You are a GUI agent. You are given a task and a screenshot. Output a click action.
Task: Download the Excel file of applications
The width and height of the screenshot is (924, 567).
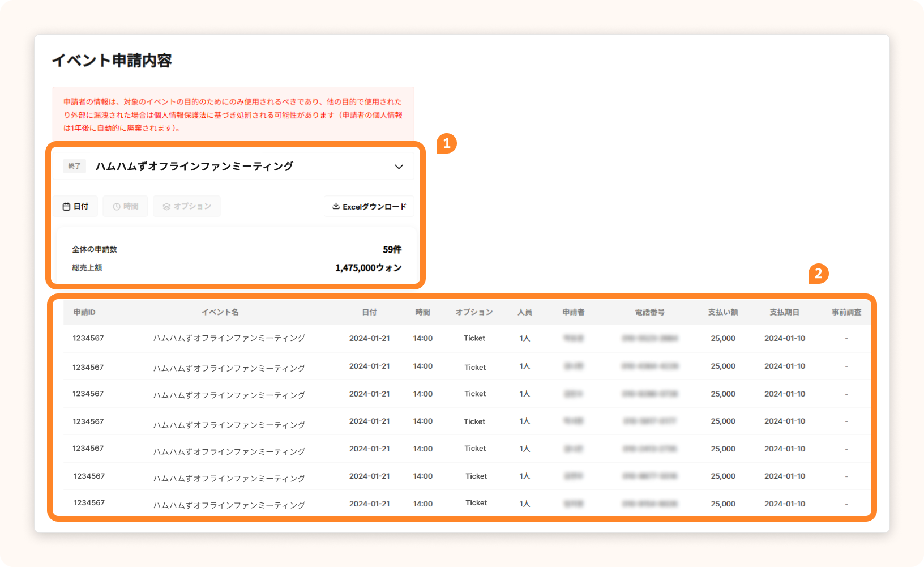pos(369,207)
